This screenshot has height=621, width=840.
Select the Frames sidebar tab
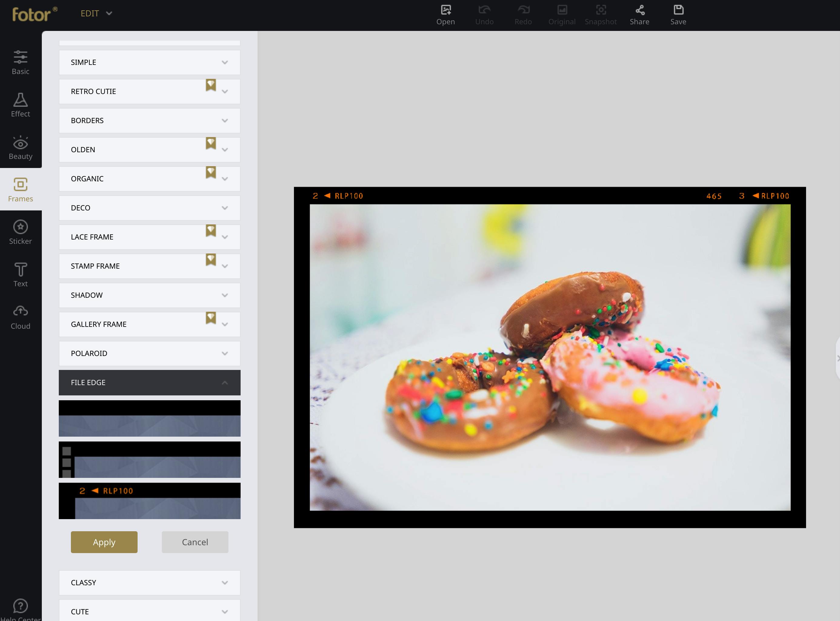pos(20,190)
